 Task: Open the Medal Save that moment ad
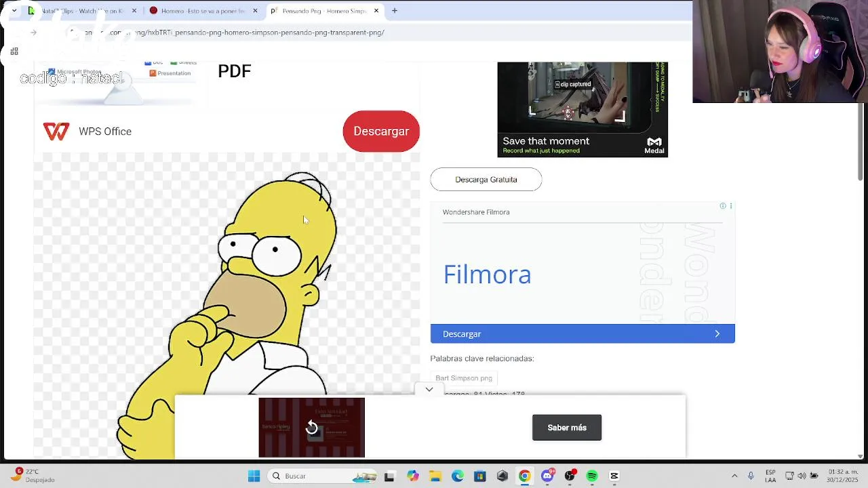pyautogui.click(x=583, y=110)
